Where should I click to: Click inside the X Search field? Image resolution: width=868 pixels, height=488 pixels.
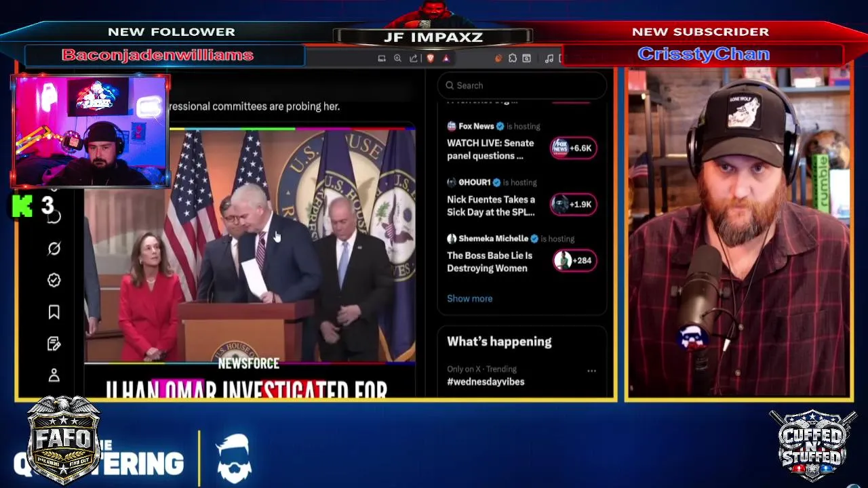pyautogui.click(x=522, y=85)
